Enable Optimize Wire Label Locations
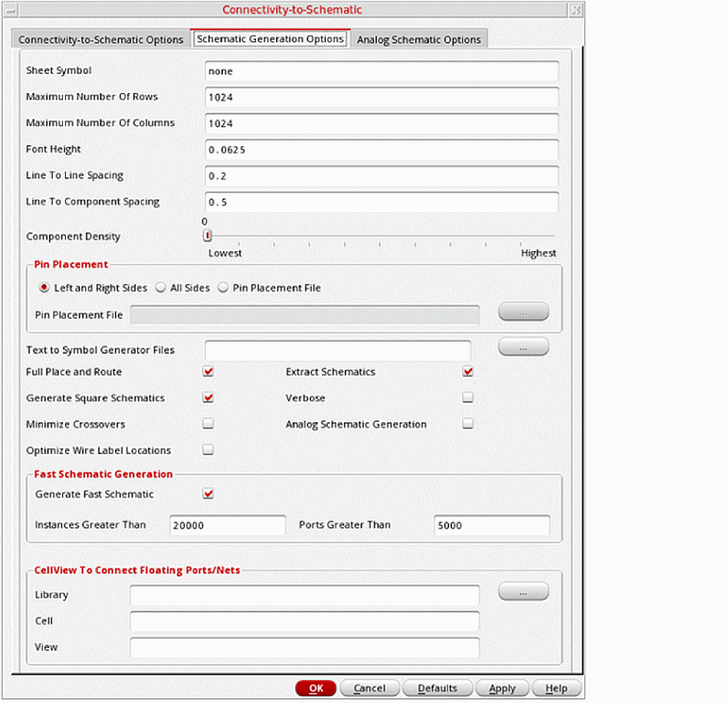The image size is (728, 703). click(208, 451)
